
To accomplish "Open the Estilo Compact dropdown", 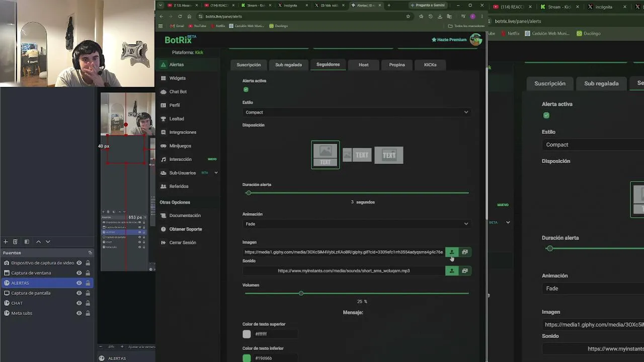I will [356, 112].
